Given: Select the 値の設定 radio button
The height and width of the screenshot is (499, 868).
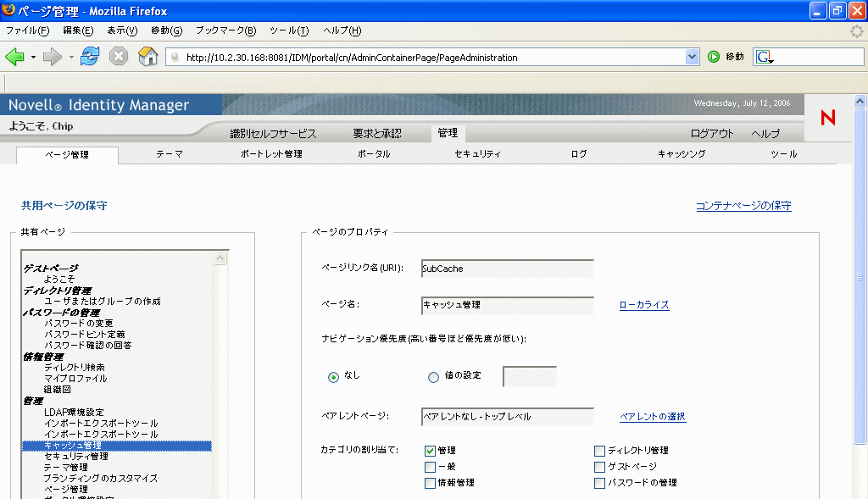Looking at the screenshot, I should pyautogui.click(x=433, y=377).
